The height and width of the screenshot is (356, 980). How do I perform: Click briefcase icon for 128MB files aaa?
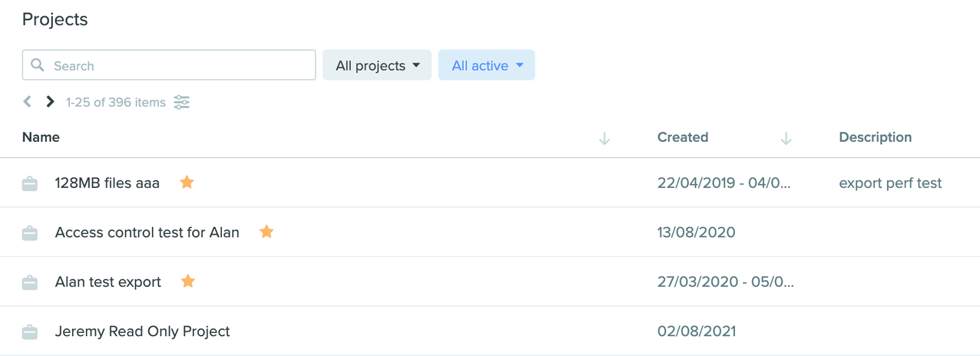click(30, 183)
